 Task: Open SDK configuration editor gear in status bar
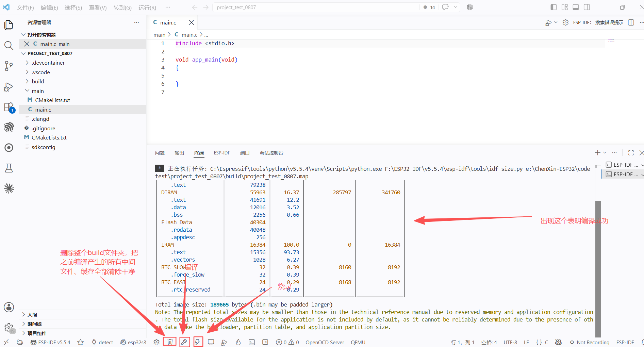point(156,342)
